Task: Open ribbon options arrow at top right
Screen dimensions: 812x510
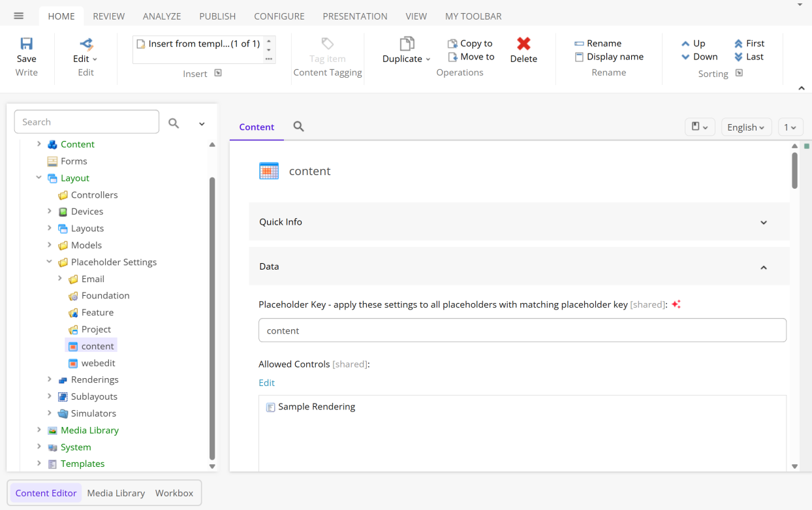Action: tap(801, 5)
